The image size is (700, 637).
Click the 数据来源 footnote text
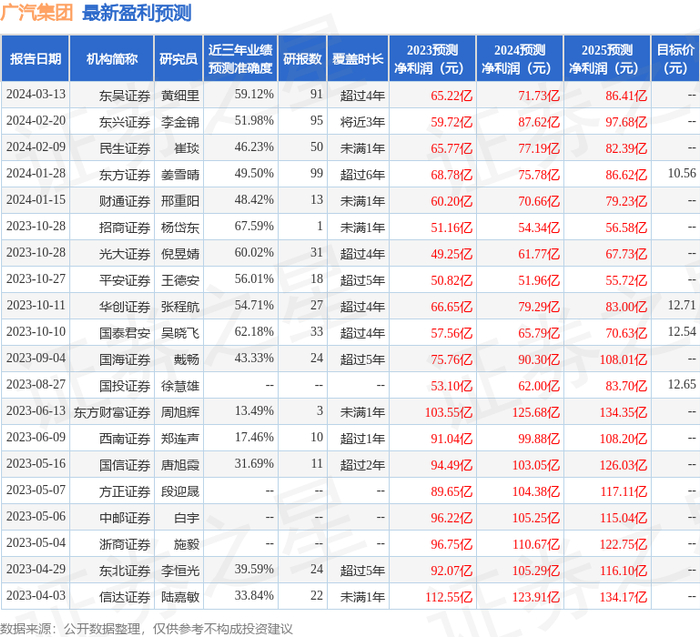pyautogui.click(x=146, y=629)
